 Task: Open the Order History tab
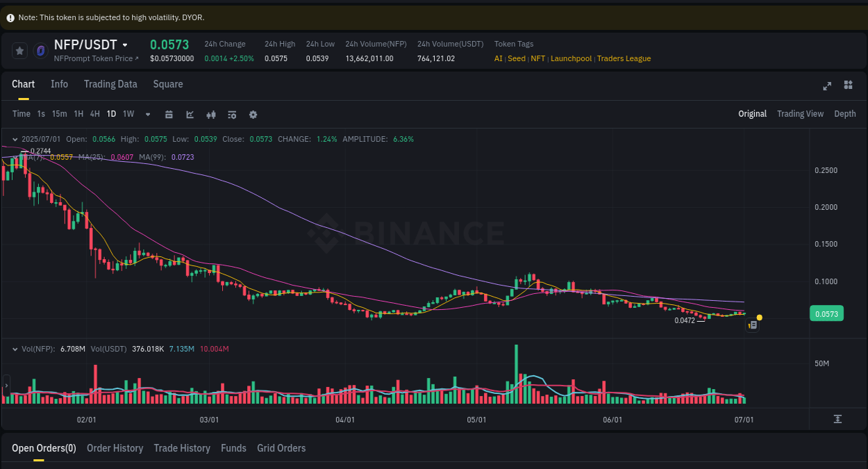pyautogui.click(x=115, y=448)
